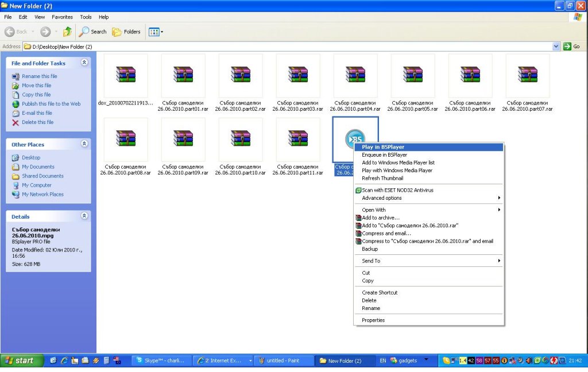This screenshot has height=372, width=588.
Task: Click Scan with ESET NOD32 Antivirus
Action: point(397,190)
